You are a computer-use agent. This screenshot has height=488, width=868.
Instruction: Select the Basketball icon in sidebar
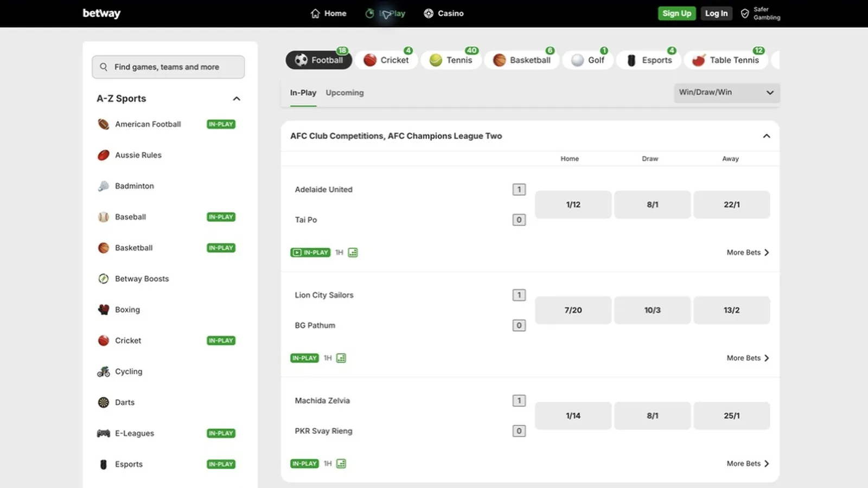(x=103, y=248)
